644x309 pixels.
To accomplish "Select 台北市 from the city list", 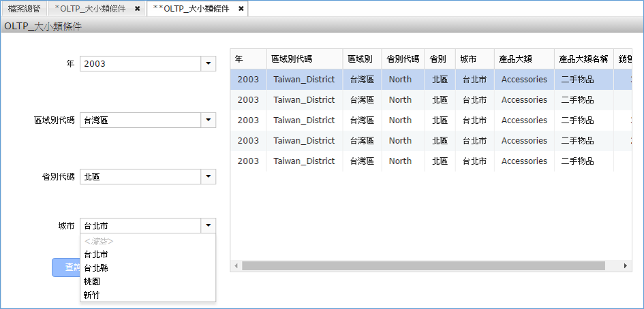I will tap(96, 254).
